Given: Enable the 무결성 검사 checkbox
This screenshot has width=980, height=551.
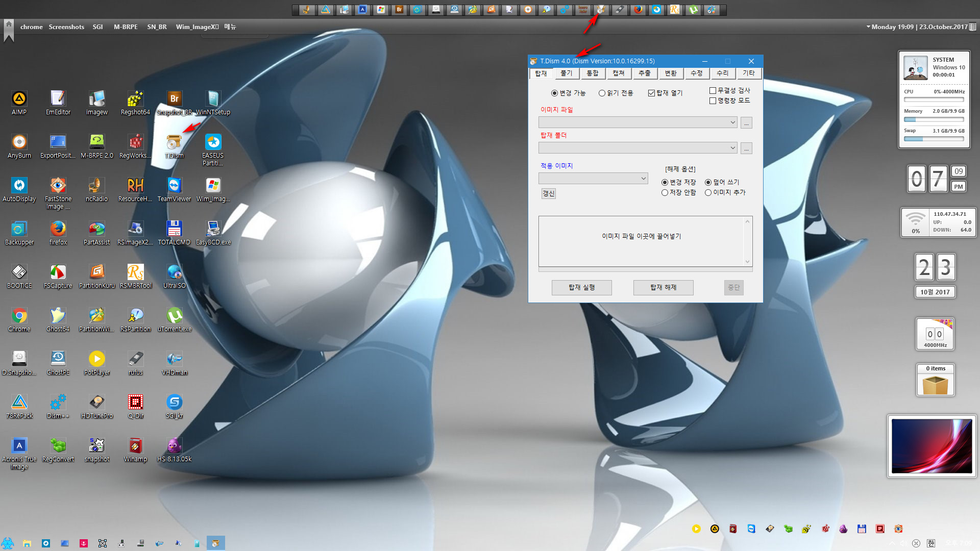Looking at the screenshot, I should [730, 90].
